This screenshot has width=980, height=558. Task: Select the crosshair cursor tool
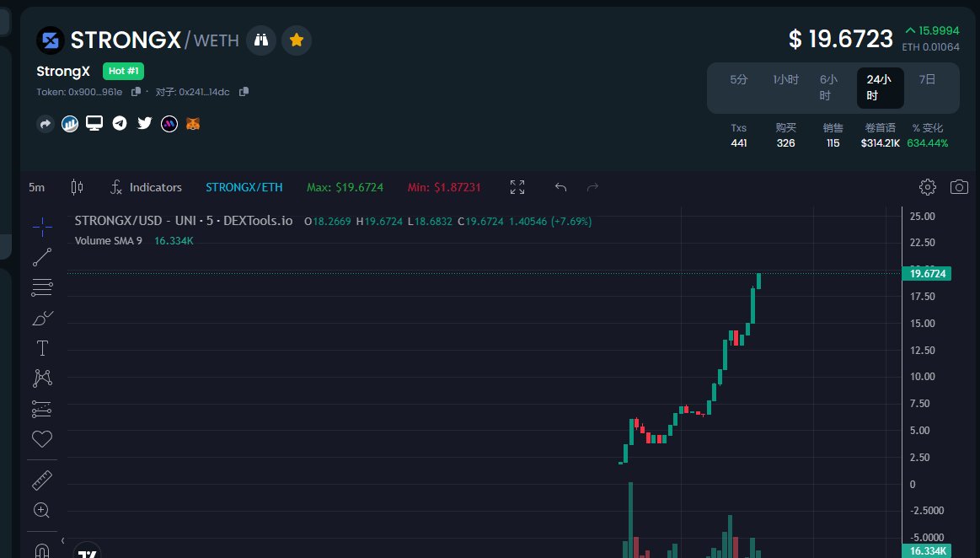(x=42, y=227)
